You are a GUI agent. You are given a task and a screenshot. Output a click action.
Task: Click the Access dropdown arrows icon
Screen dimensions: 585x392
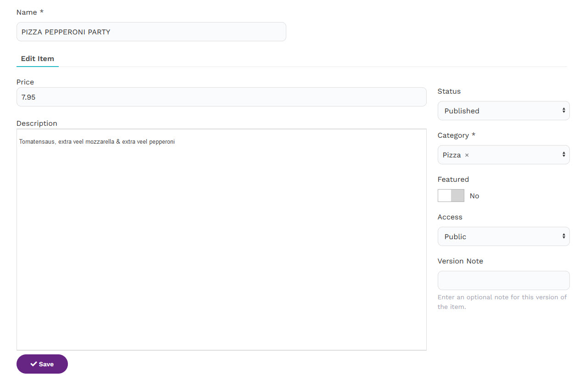click(x=563, y=236)
